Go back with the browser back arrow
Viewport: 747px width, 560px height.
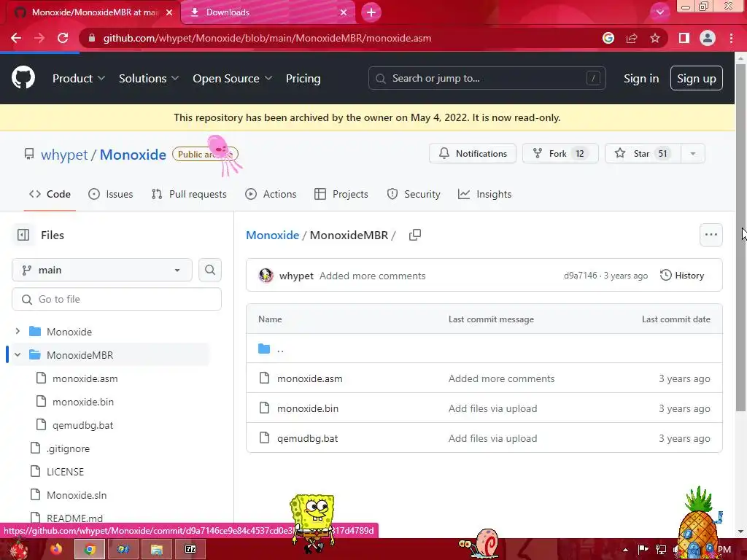point(16,38)
